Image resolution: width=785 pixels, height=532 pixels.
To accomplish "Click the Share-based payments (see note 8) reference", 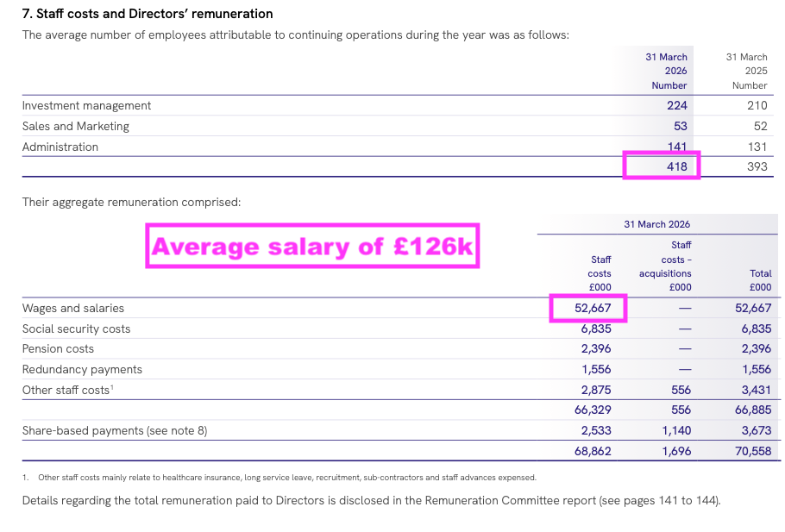I will (115, 430).
